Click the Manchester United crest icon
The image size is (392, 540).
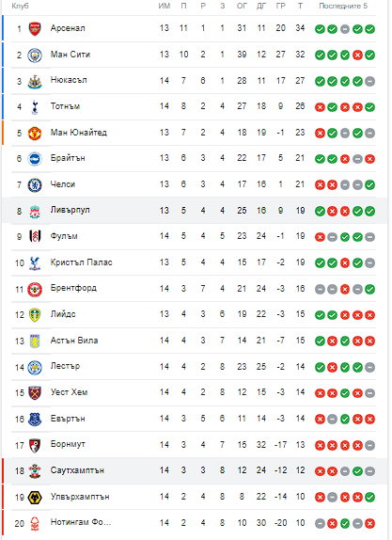point(35,134)
